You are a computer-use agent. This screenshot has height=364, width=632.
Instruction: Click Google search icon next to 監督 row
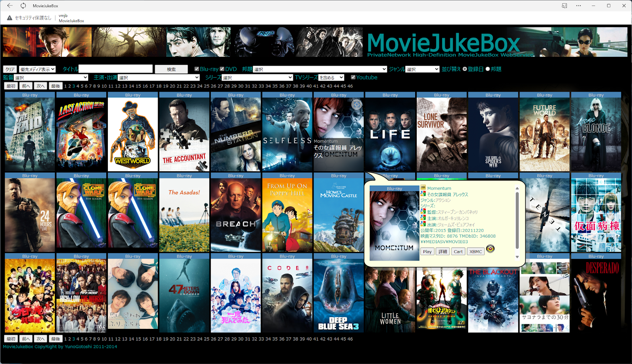pyautogui.click(x=423, y=212)
